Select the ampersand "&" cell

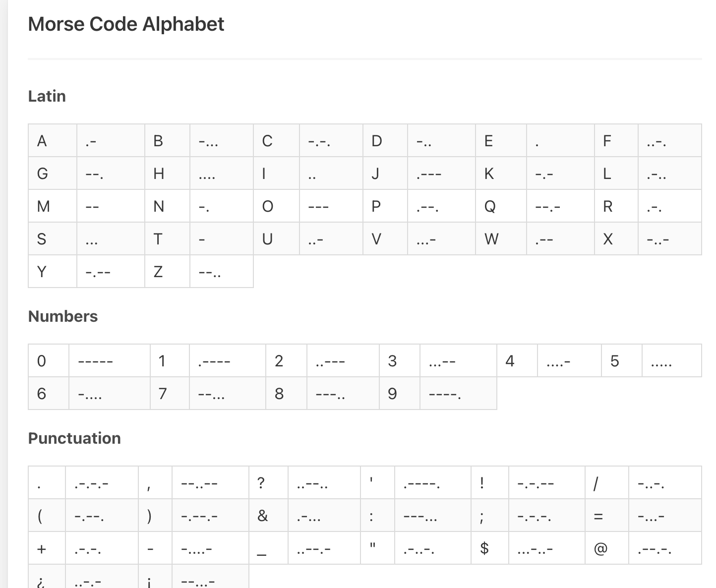pos(268,516)
